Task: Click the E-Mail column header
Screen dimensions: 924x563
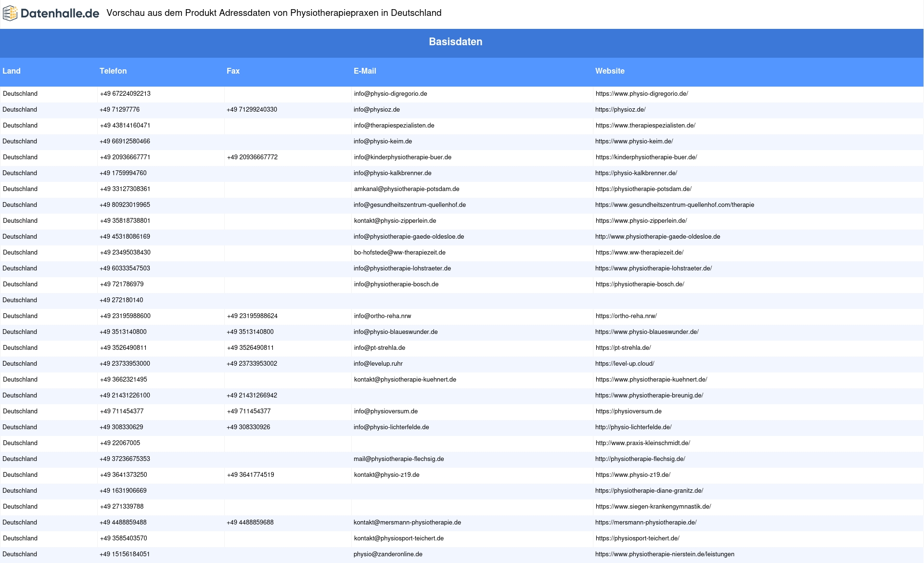Action: click(365, 71)
